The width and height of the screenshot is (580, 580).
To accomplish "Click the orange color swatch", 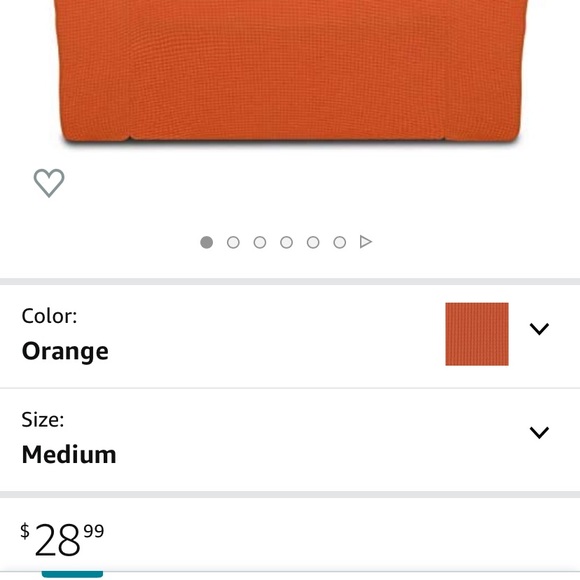I will (x=477, y=334).
